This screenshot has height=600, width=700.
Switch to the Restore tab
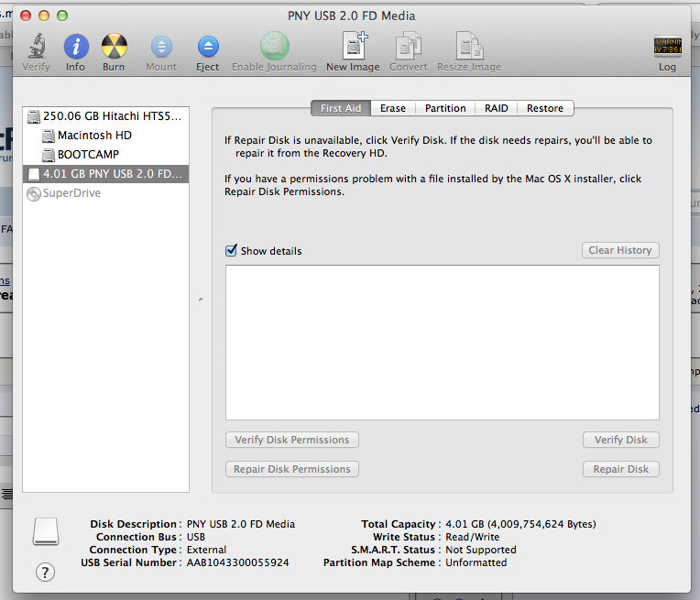coord(545,108)
